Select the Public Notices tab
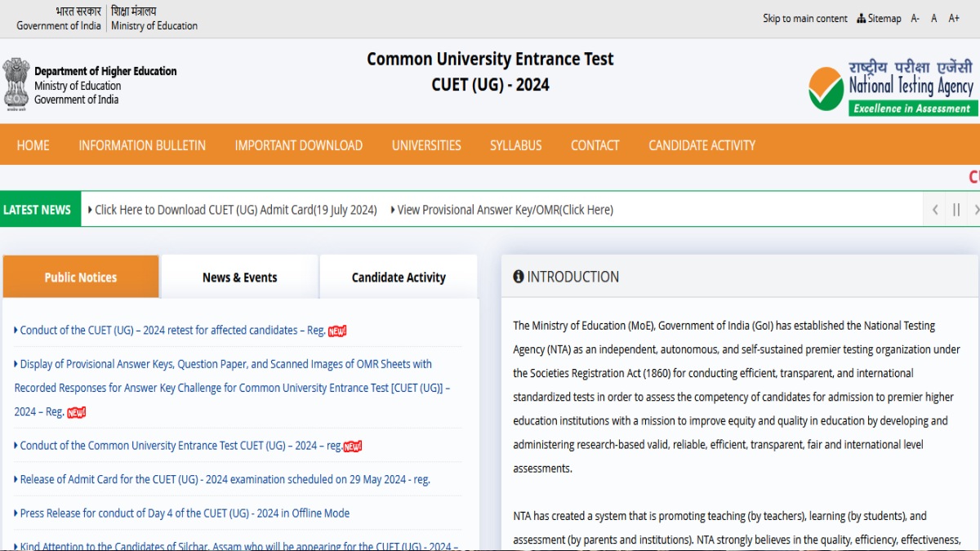Viewport: 980px width, 551px height. pos(81,278)
